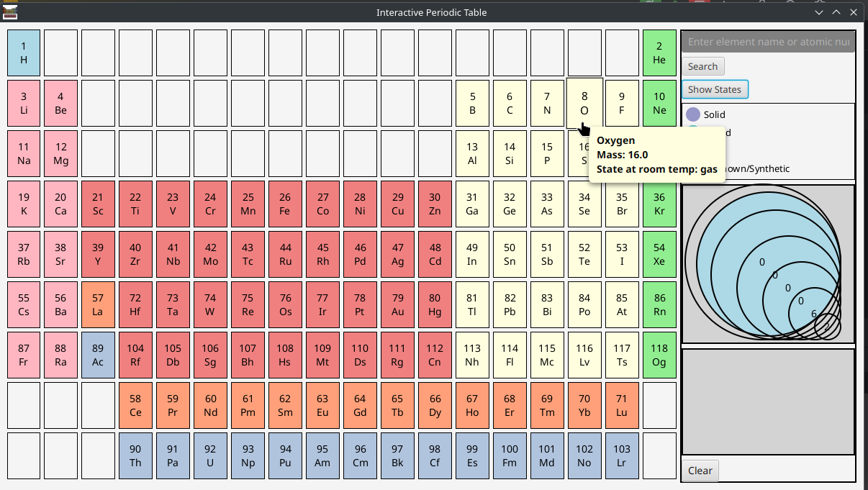This screenshot has width=868, height=490.
Task: Select the Tungsten (W) element tile
Action: point(210,304)
